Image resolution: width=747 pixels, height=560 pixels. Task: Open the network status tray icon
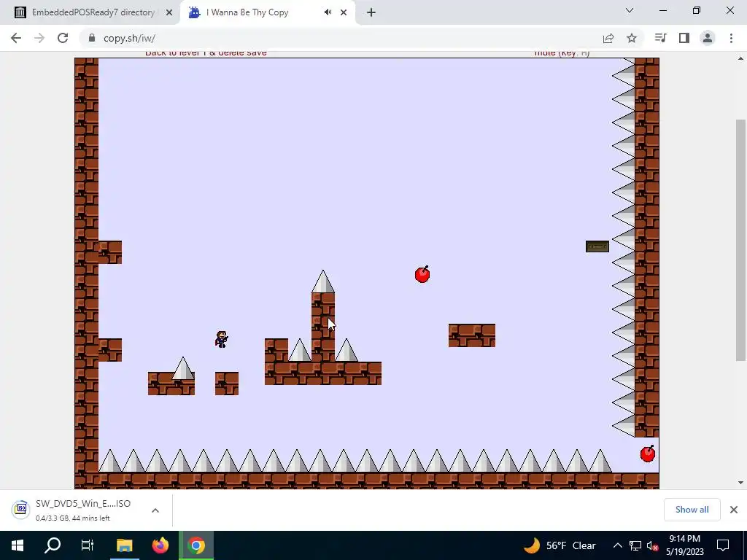(x=635, y=545)
